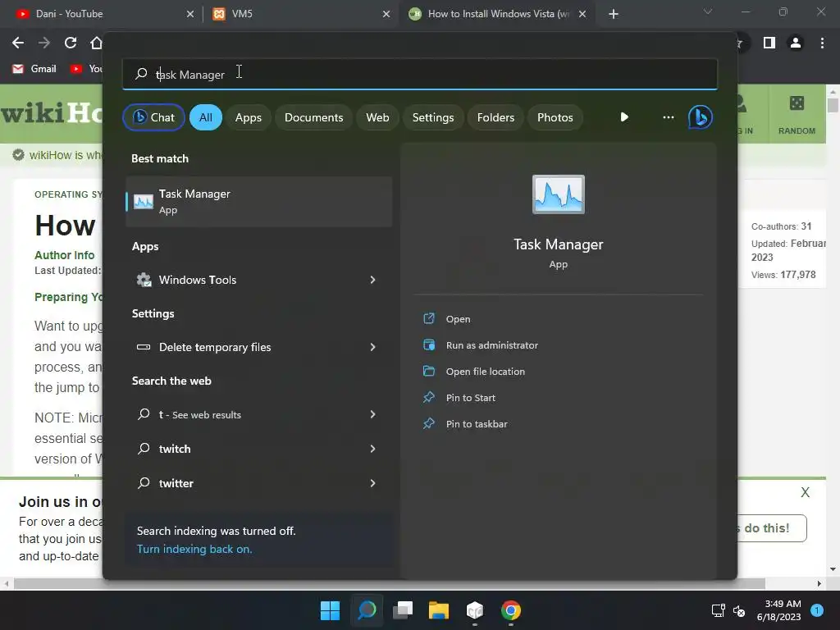
Task: Open the Windows Tools app result
Action: [258, 280]
